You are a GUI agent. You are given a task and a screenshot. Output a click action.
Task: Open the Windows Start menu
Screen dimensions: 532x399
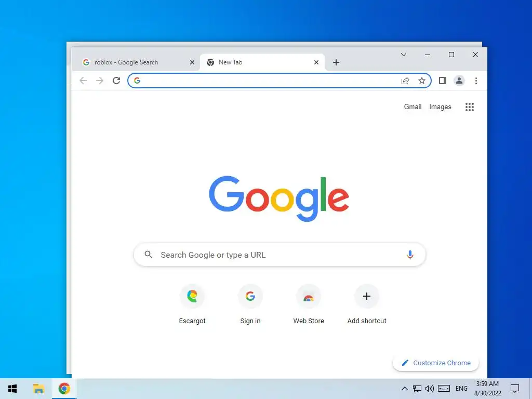click(x=12, y=389)
